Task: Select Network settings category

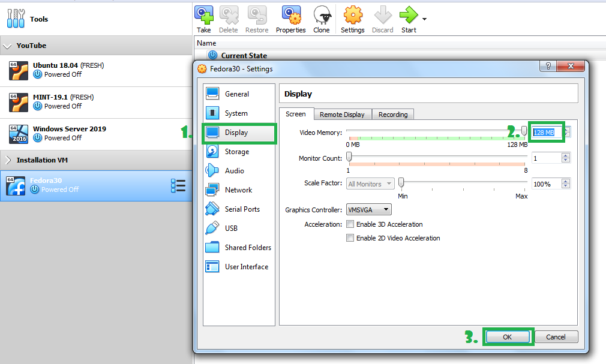Action: [239, 190]
